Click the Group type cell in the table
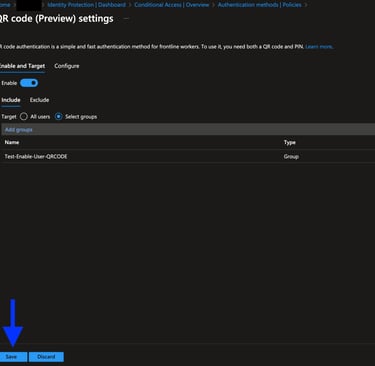This screenshot has width=375, height=366. (x=291, y=156)
